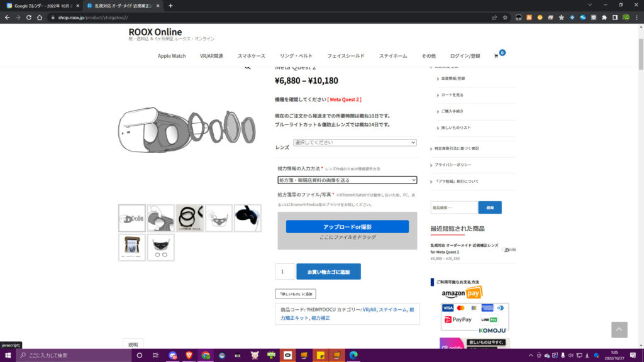Open the Apple Watch menu
The height and width of the screenshot is (362, 644).
172,56
